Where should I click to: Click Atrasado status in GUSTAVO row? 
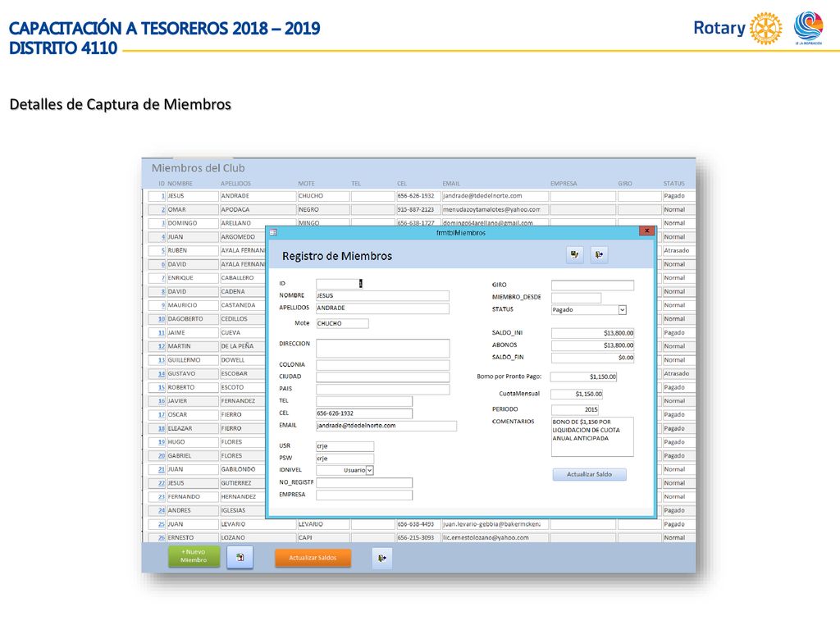tap(678, 374)
